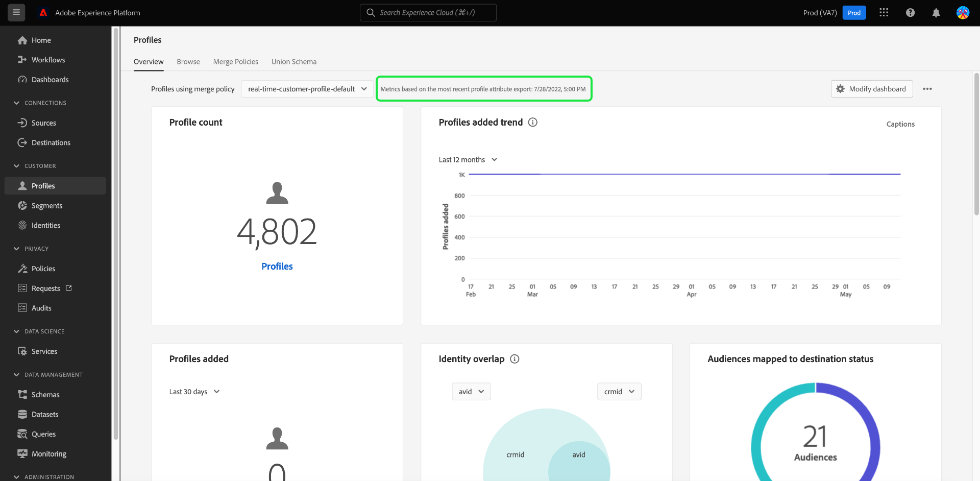Click the metrics export timestamp text
980x481 pixels.
(483, 89)
